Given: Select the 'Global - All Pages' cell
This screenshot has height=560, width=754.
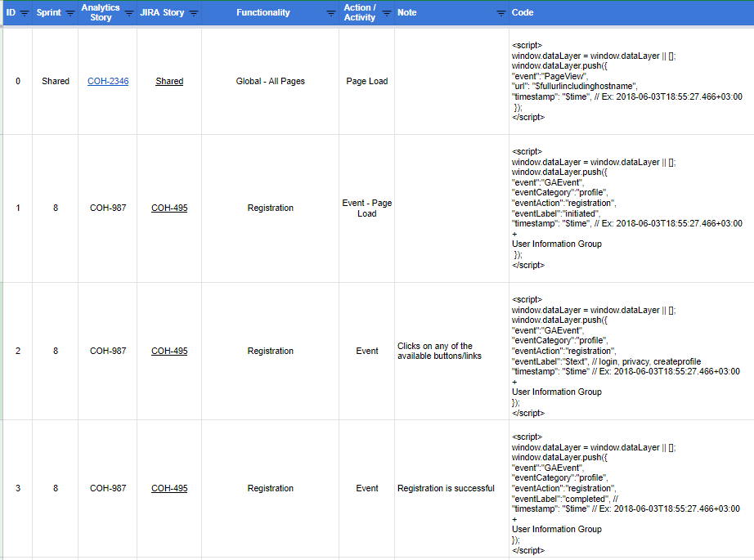Looking at the screenshot, I should [x=270, y=81].
